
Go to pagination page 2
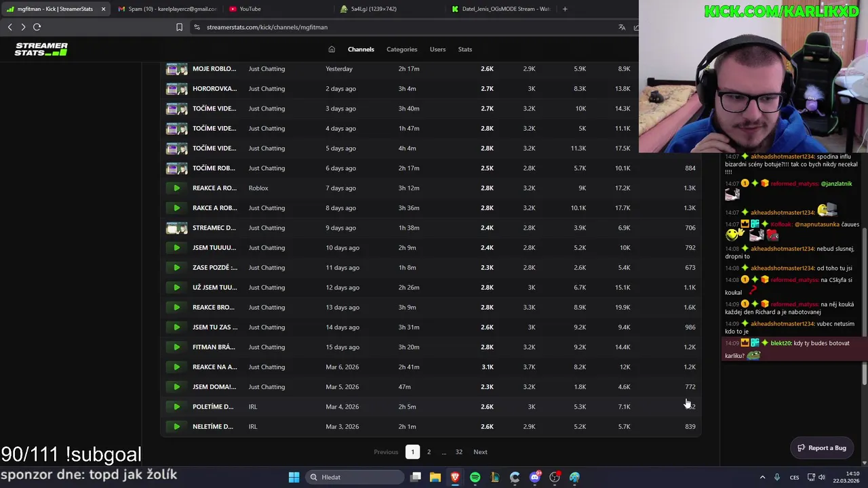[x=429, y=452]
